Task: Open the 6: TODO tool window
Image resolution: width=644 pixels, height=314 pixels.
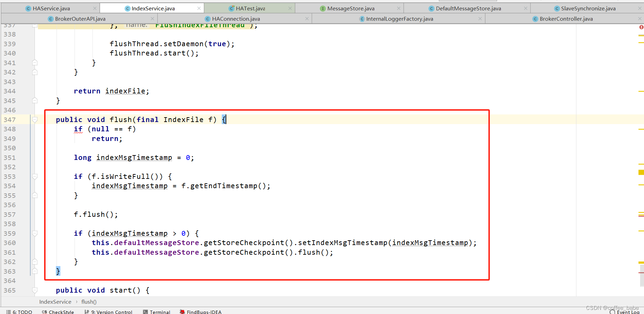Action: pos(19,312)
